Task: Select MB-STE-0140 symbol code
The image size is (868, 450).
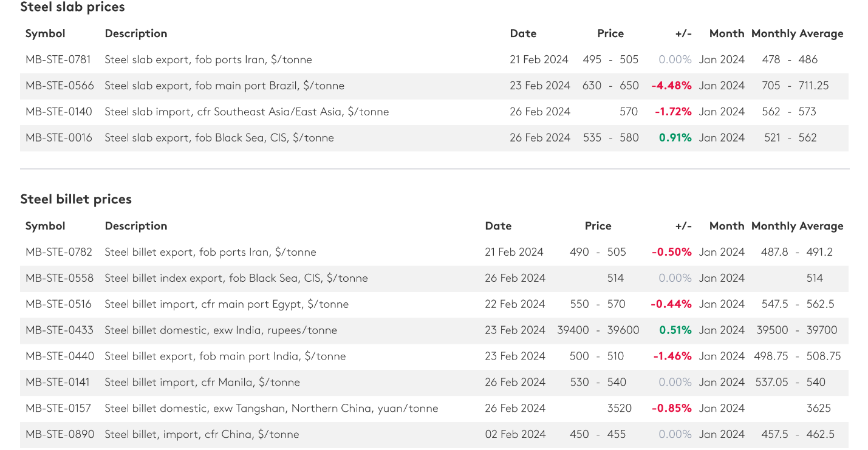Action: point(59,112)
